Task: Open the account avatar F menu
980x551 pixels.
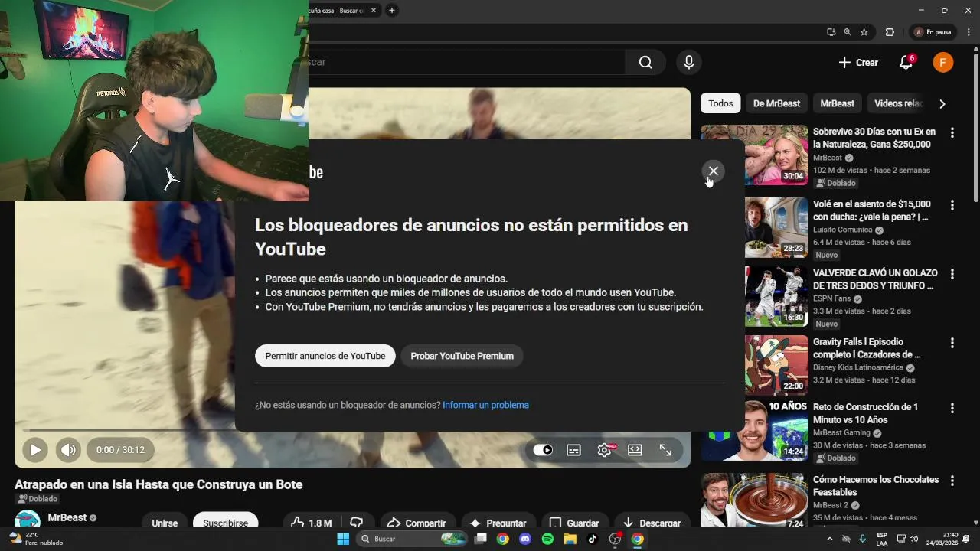Action: point(943,63)
